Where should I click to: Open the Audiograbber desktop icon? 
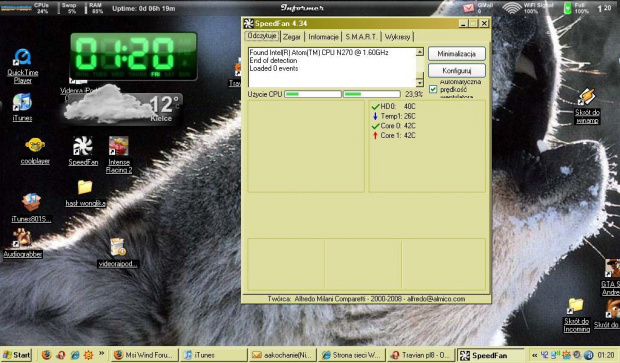(23, 244)
